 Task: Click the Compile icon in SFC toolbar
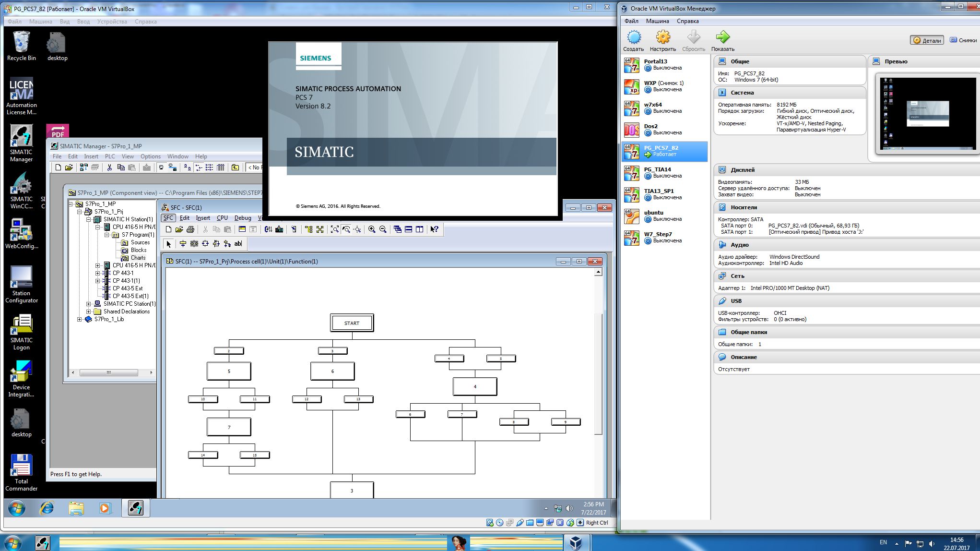coord(268,229)
